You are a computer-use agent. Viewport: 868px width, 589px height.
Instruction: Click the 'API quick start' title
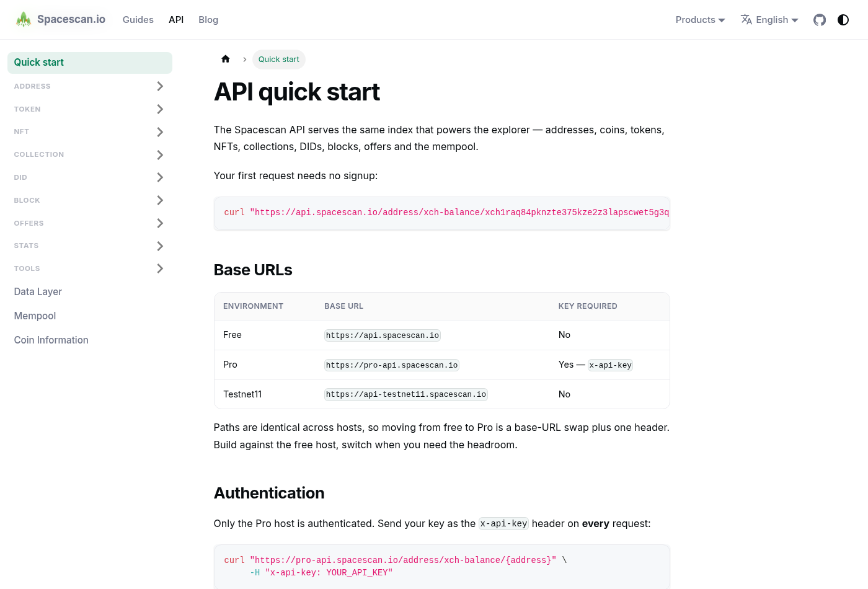click(x=296, y=92)
